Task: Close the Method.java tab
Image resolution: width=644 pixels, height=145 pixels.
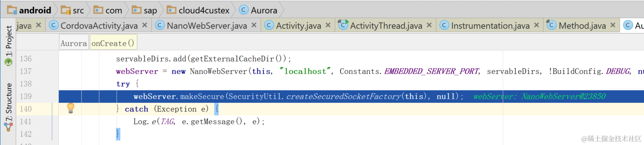Action: tap(613, 25)
